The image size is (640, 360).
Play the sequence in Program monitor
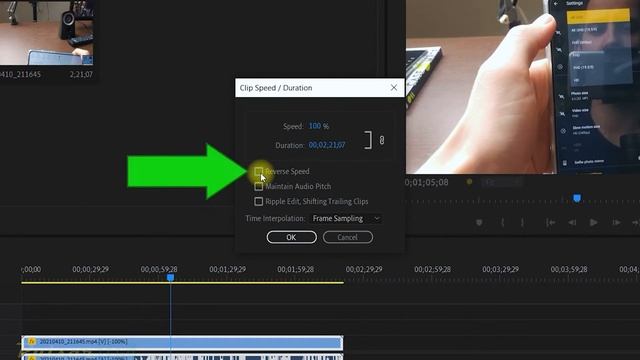[593, 222]
